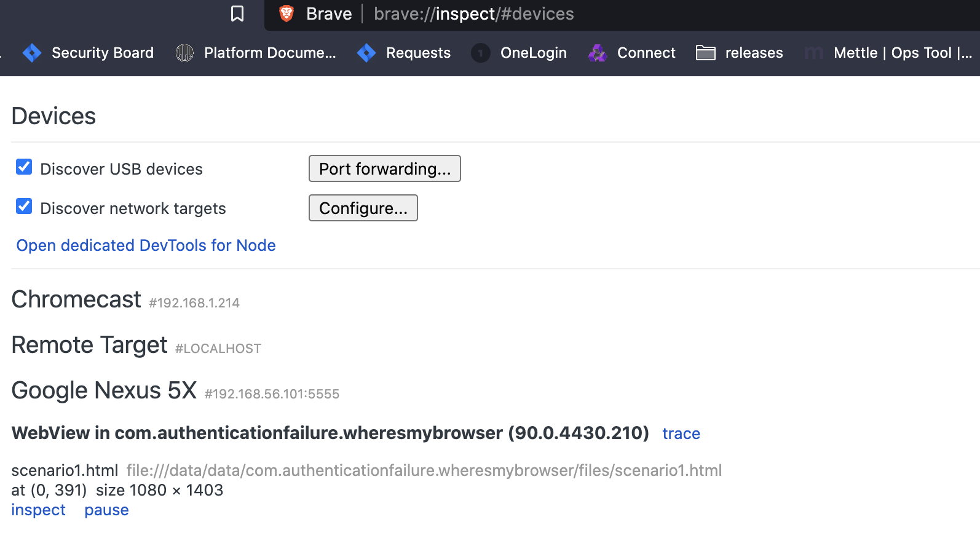Viewport: 980px width, 546px height.
Task: Pause the scenario1.html WebView
Action: (x=106, y=510)
